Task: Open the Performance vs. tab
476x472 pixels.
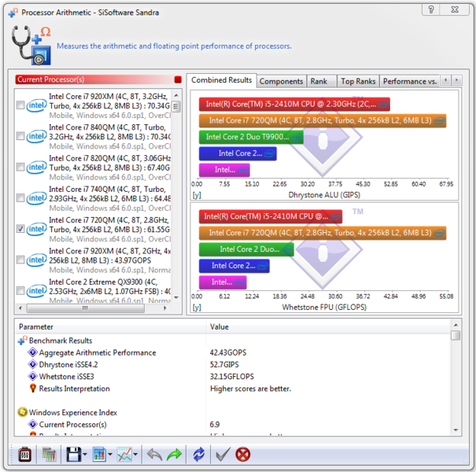Action: tap(410, 81)
